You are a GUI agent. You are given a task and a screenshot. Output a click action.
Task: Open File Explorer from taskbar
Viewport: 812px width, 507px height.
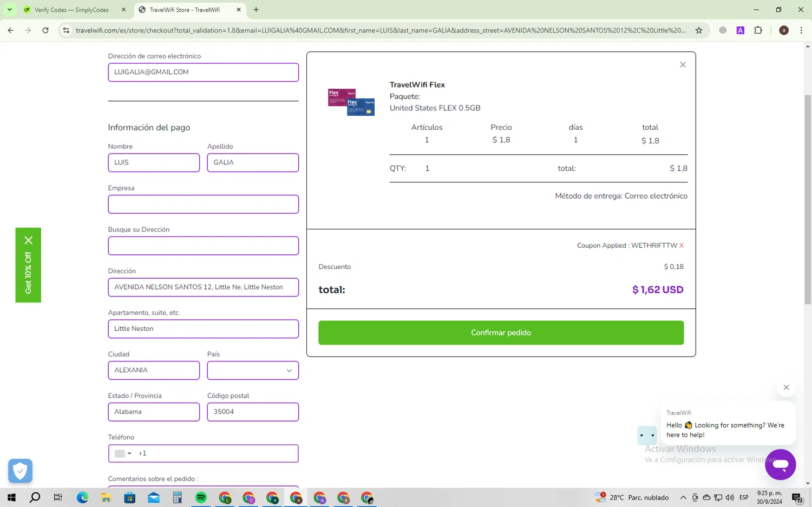click(106, 498)
